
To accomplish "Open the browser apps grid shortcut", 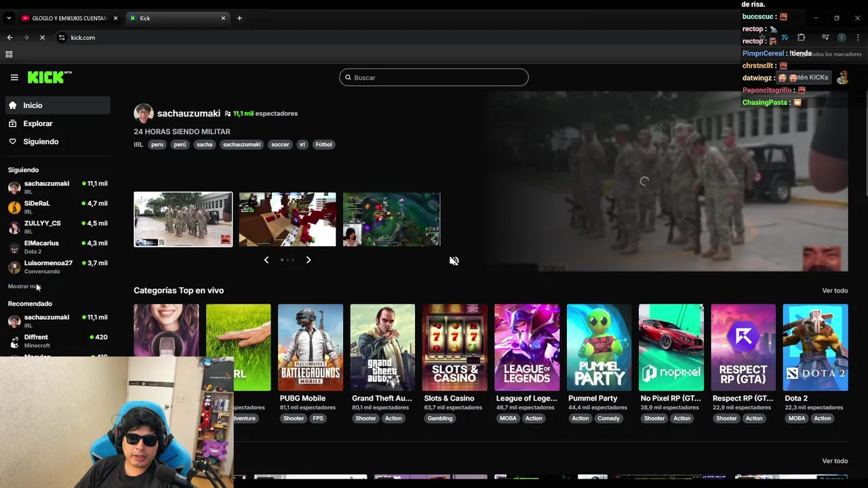I will coord(9,54).
